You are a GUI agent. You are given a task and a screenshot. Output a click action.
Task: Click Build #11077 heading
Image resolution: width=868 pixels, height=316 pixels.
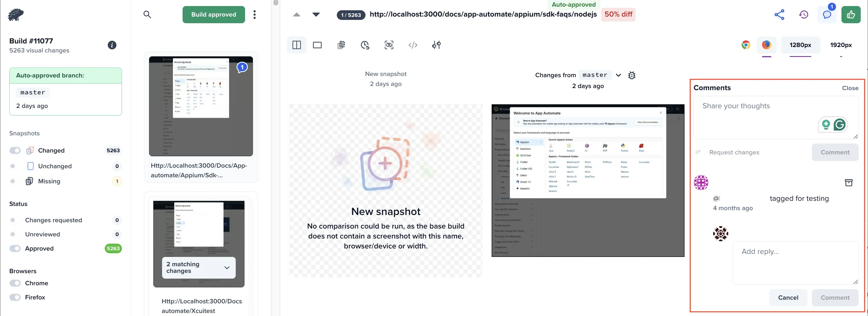(x=31, y=41)
